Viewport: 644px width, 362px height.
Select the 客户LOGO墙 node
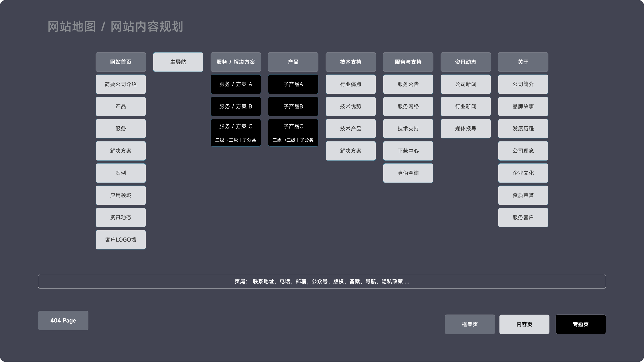coord(120,239)
